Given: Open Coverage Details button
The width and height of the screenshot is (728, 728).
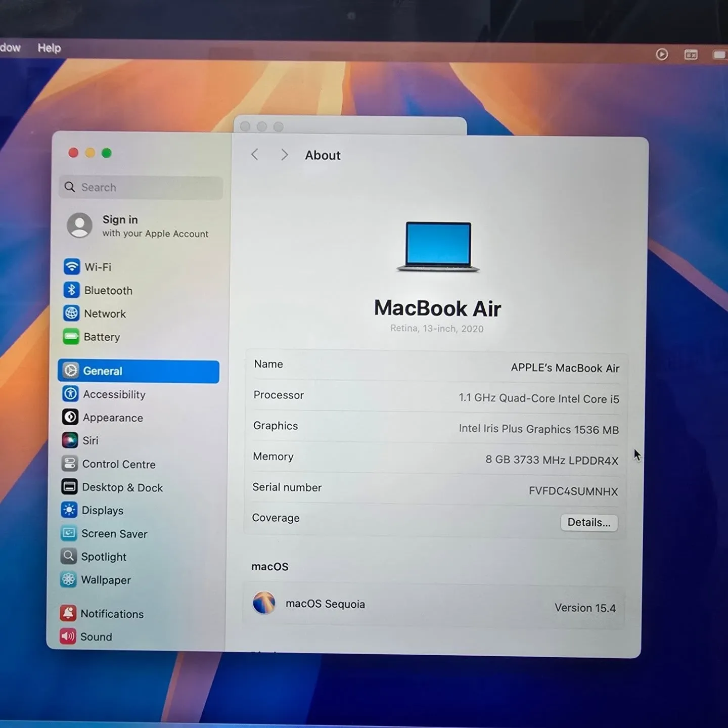Looking at the screenshot, I should [x=589, y=522].
